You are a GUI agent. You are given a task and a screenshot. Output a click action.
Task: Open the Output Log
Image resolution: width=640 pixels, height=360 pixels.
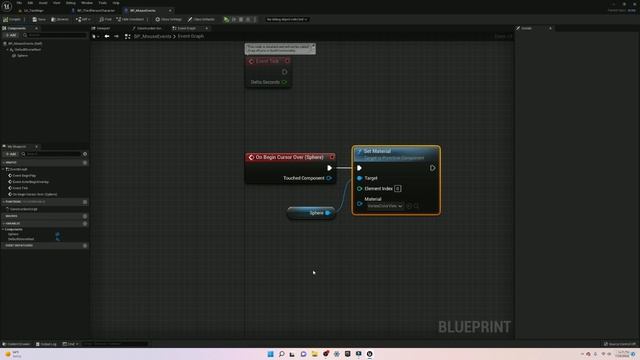click(x=46, y=344)
